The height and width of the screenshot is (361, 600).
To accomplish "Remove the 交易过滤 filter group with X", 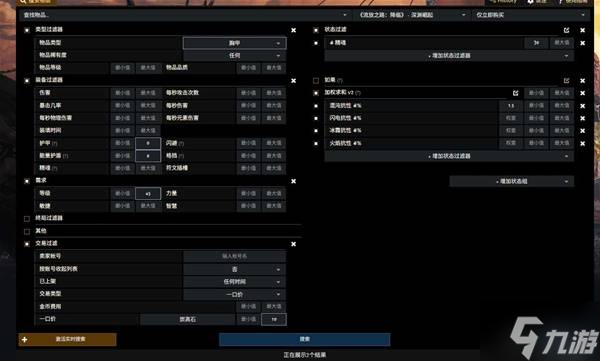I will click(293, 244).
